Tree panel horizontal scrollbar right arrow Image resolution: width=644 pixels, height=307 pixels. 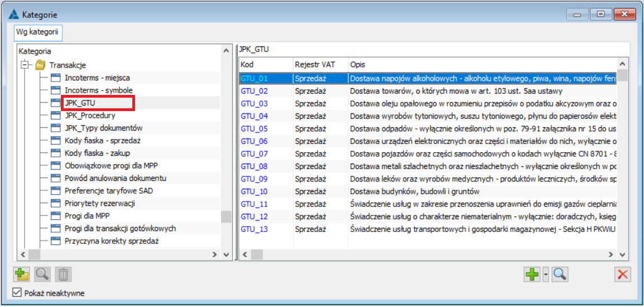coord(215,255)
